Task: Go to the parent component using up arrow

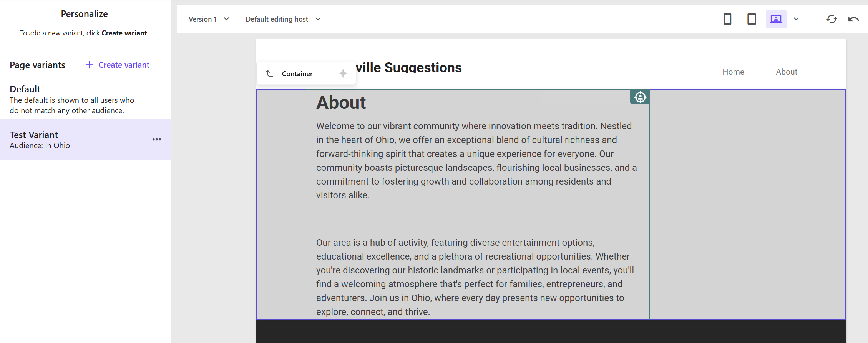Action: (x=269, y=73)
